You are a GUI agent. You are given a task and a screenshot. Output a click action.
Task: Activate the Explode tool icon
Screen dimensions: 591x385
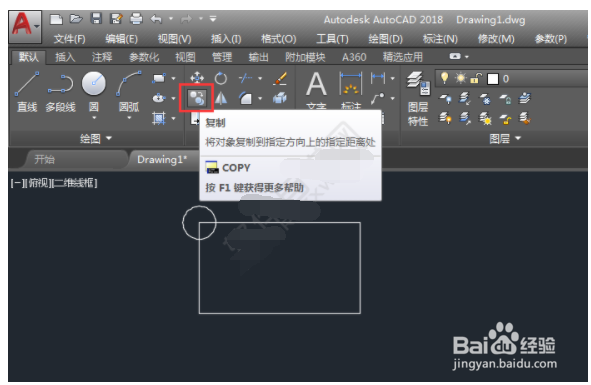pos(280,98)
